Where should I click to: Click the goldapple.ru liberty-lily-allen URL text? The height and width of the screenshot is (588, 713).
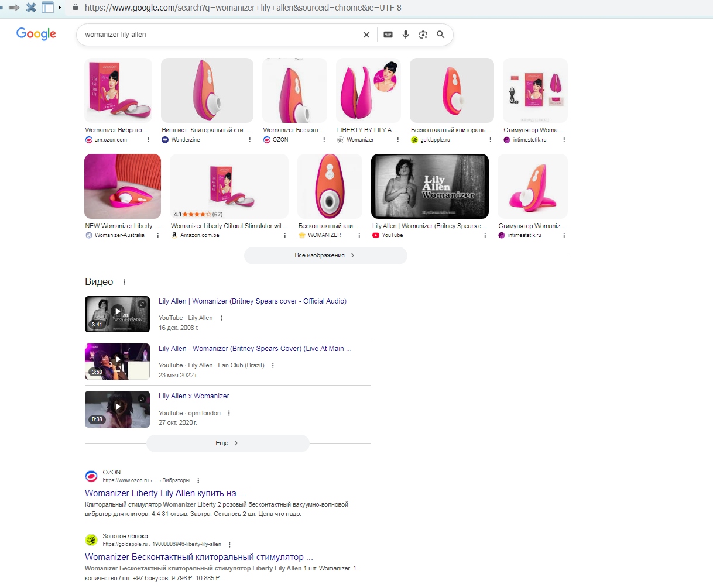pos(162,544)
